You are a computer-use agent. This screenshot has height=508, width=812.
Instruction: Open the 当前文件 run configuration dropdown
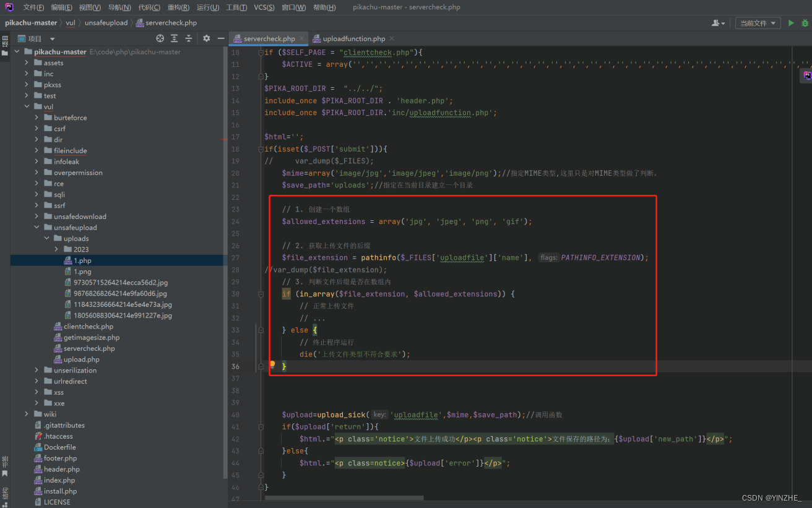point(758,23)
